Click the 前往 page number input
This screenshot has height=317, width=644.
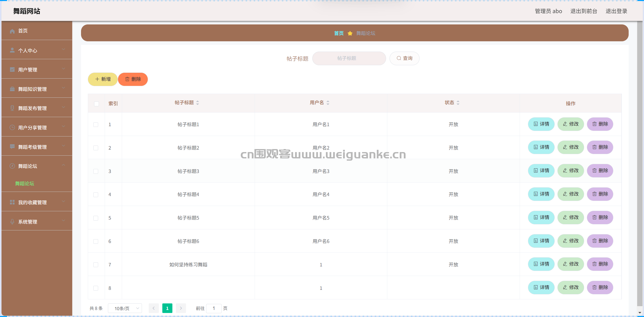click(214, 308)
